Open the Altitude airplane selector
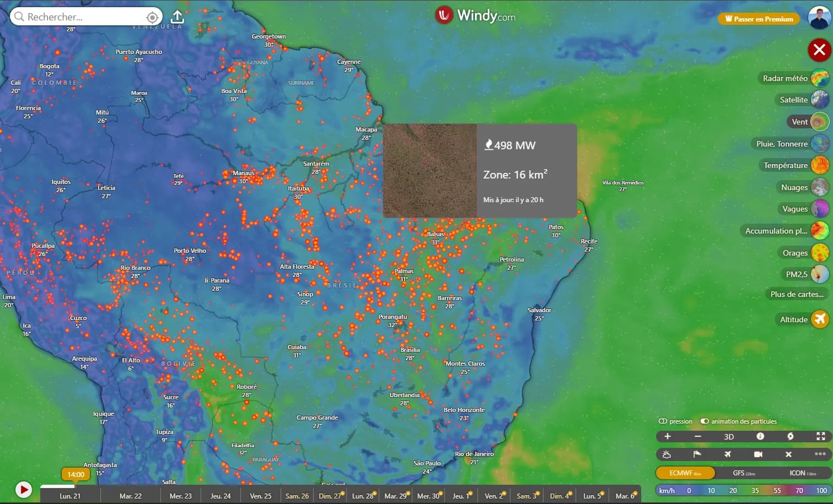The width and height of the screenshot is (833, 504). [802, 319]
